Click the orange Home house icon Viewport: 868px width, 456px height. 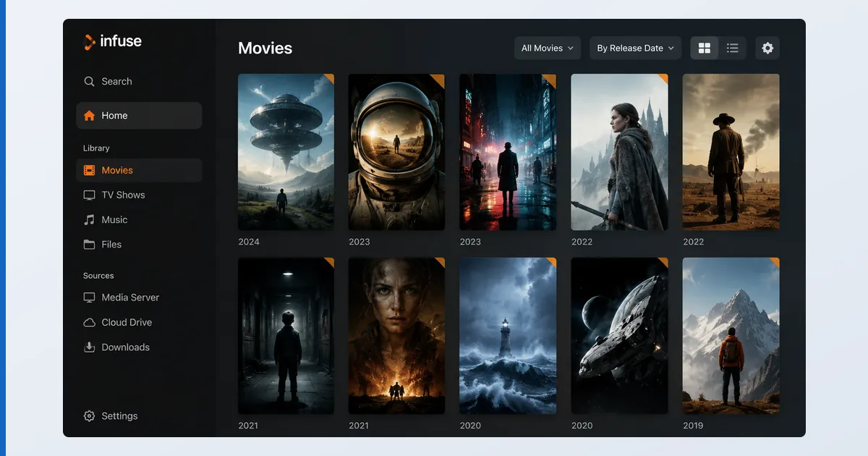pos(89,116)
